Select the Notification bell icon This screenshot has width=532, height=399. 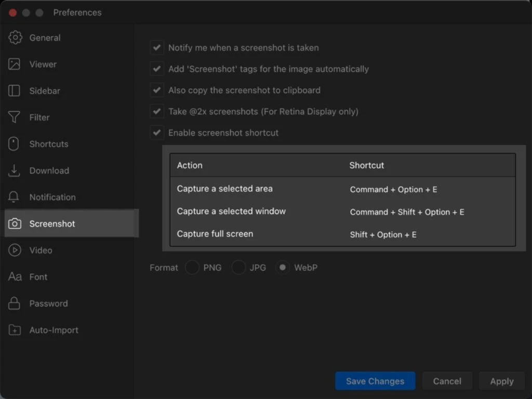[x=15, y=197]
